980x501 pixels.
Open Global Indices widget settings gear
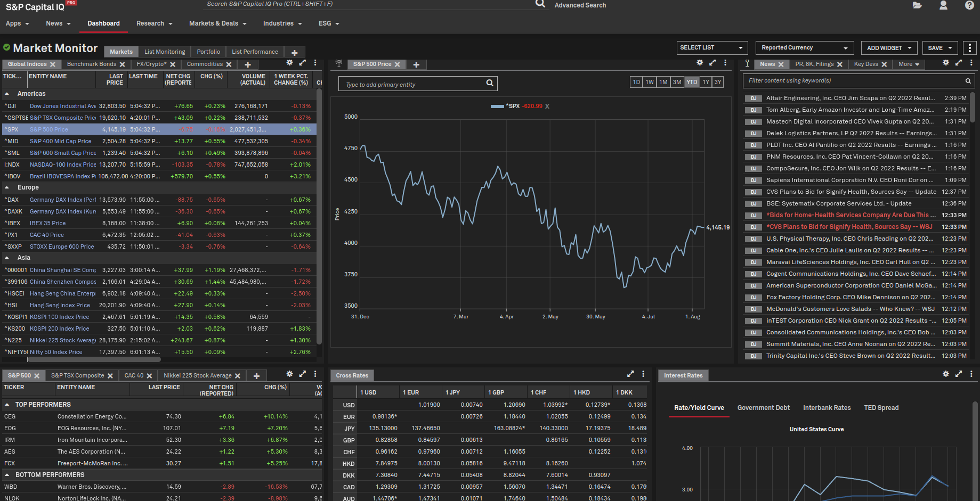[290, 63]
